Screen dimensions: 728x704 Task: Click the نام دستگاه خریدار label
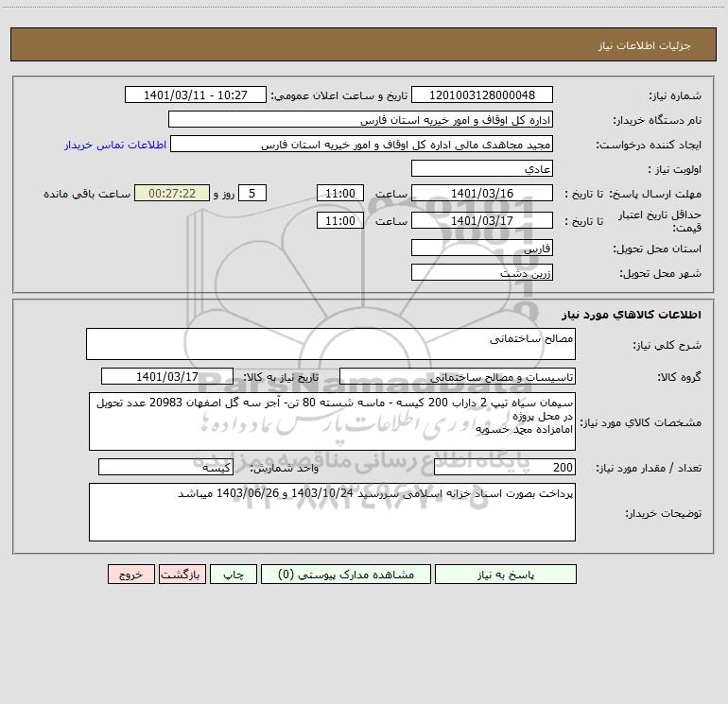tap(657, 120)
